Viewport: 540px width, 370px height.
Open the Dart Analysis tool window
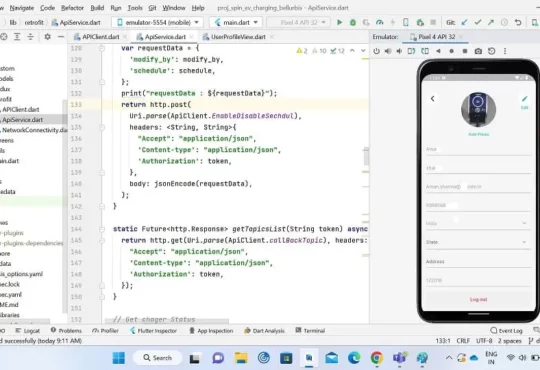click(264, 331)
